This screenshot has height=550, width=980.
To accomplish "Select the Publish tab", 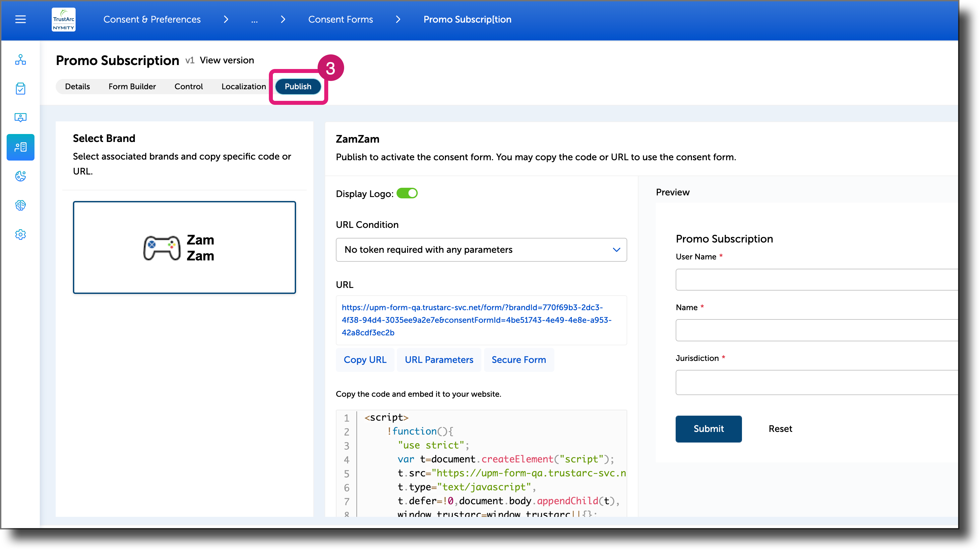I will coord(298,86).
